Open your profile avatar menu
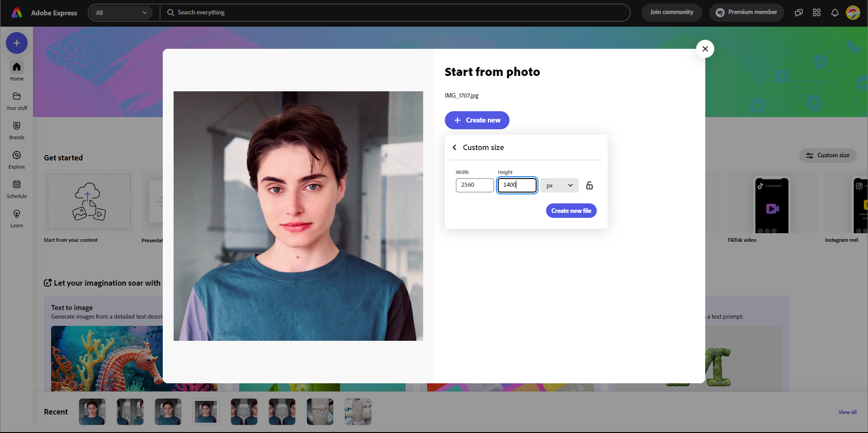Screen dimensions: 868x433 coord(853,12)
